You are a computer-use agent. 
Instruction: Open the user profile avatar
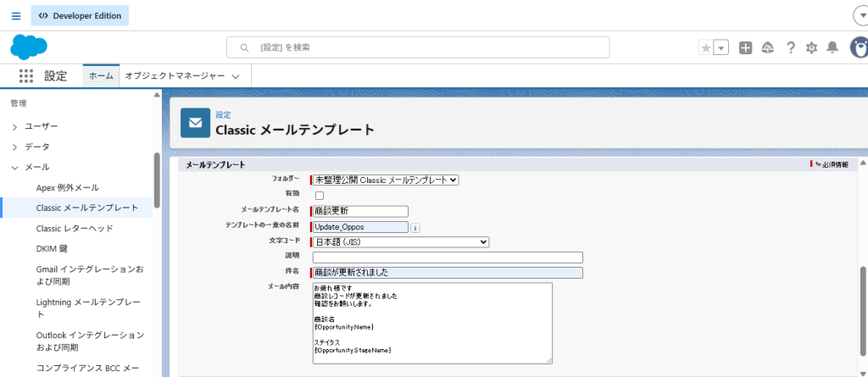point(860,47)
